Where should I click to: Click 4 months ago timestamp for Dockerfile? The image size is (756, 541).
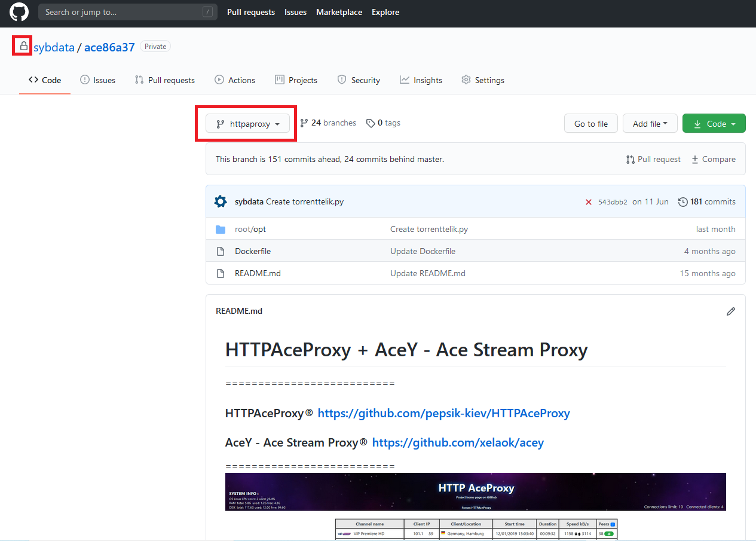click(710, 251)
